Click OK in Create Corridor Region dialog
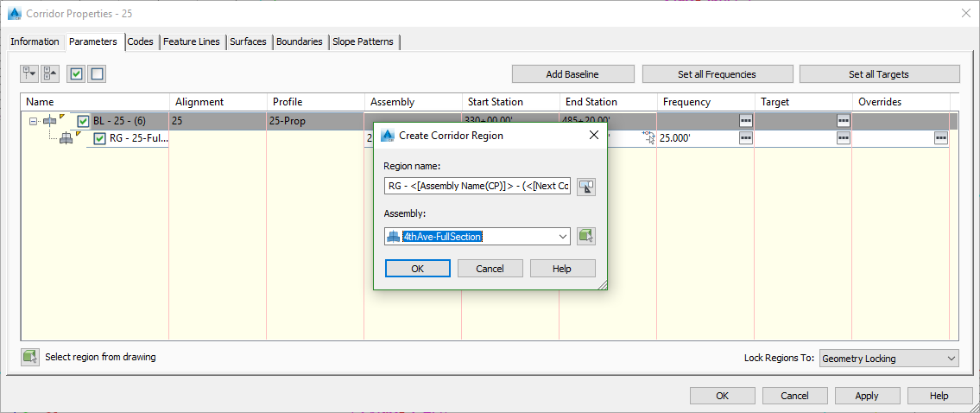 pyautogui.click(x=417, y=269)
